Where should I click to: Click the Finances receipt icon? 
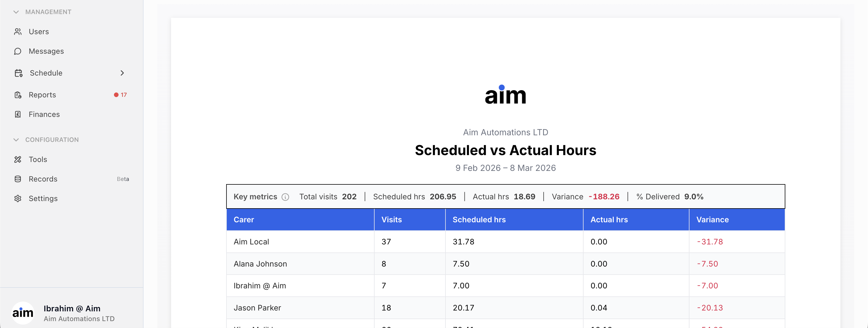[18, 115]
